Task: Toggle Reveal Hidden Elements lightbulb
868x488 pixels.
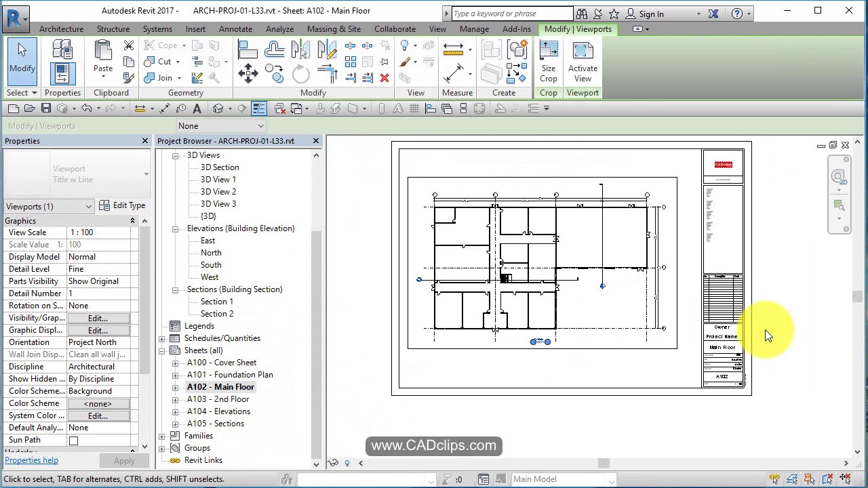Action: pos(347,463)
